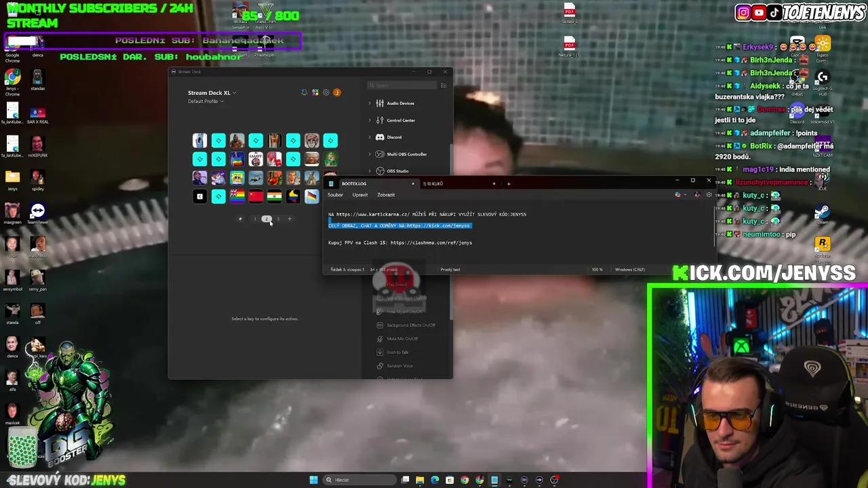Select the Germany flag key

tap(311, 196)
